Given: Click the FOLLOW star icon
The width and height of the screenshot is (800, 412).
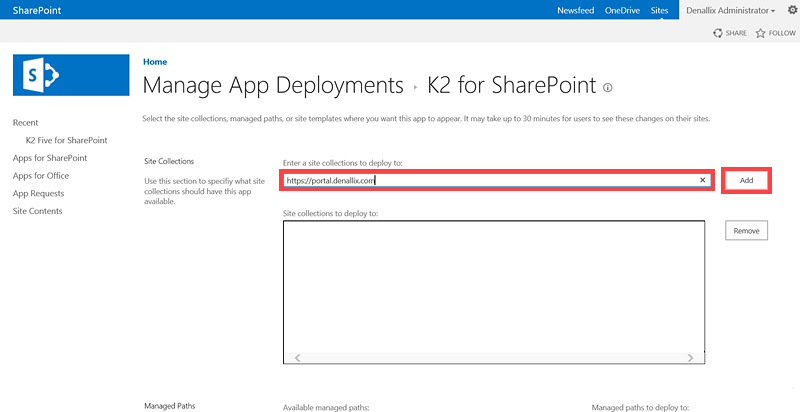Looking at the screenshot, I should point(761,33).
